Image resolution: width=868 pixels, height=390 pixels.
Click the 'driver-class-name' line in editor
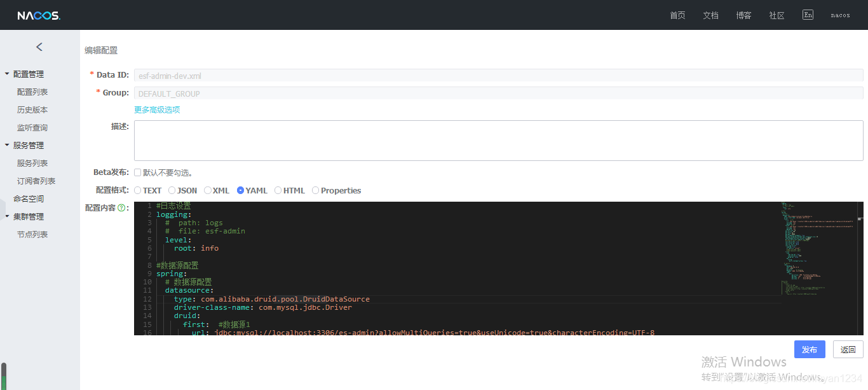click(263, 307)
